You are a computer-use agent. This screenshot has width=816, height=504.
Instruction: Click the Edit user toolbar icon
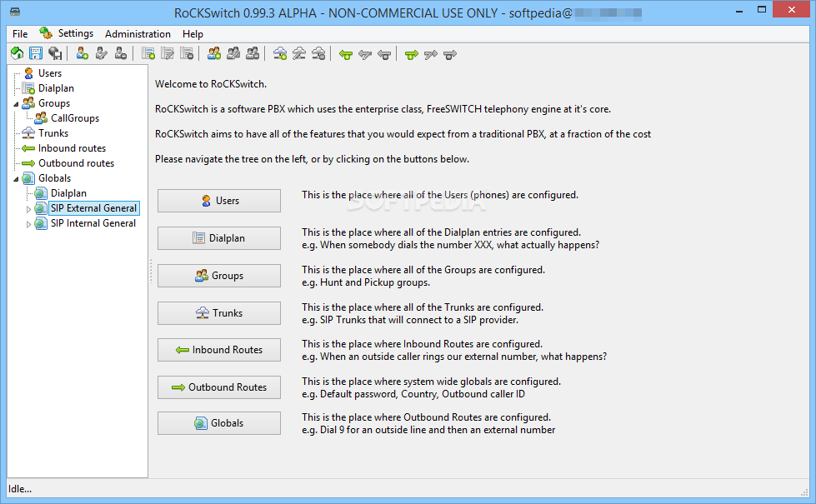(102, 53)
